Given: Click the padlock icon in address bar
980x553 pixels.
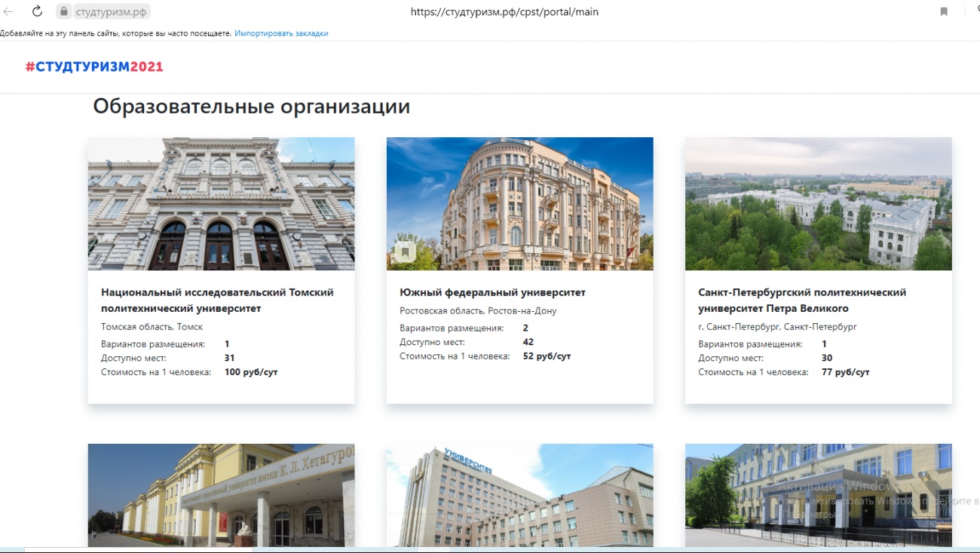Looking at the screenshot, I should tap(64, 12).
